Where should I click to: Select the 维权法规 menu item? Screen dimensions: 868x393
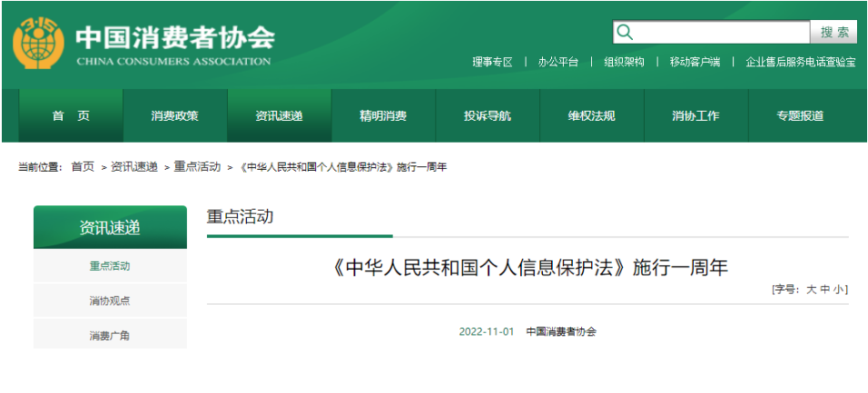coord(592,116)
